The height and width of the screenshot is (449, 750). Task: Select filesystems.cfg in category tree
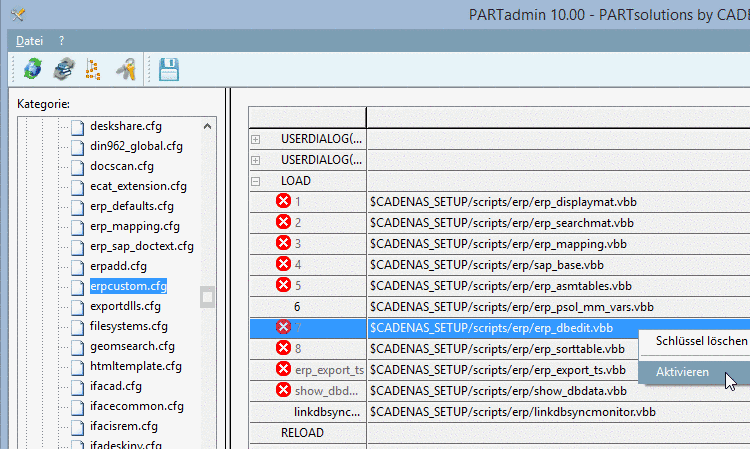point(129,326)
